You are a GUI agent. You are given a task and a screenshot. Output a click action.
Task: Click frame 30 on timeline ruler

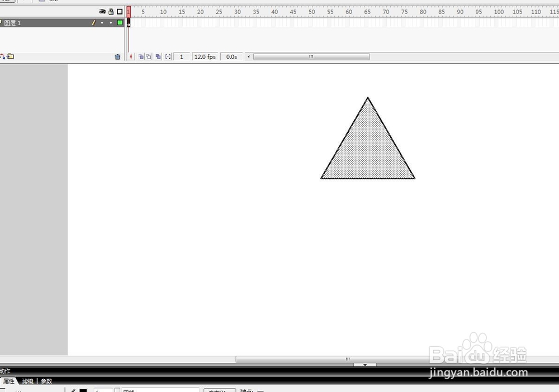(238, 12)
